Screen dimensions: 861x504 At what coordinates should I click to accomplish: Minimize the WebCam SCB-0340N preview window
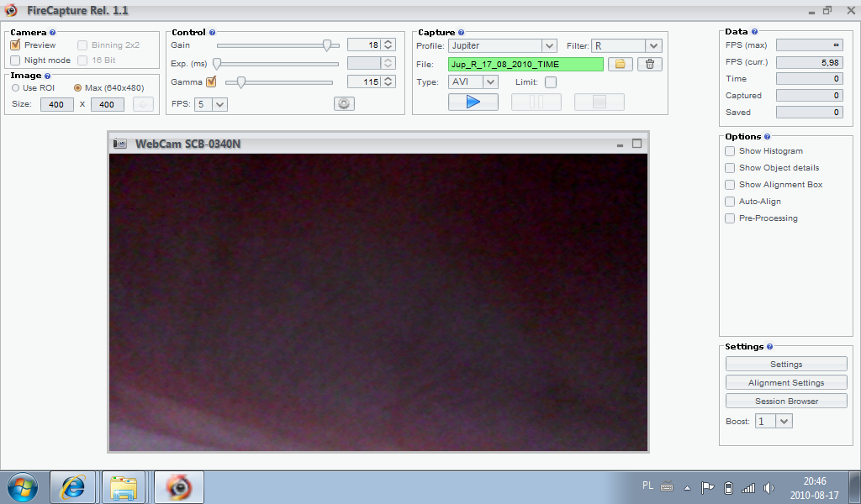[x=620, y=144]
